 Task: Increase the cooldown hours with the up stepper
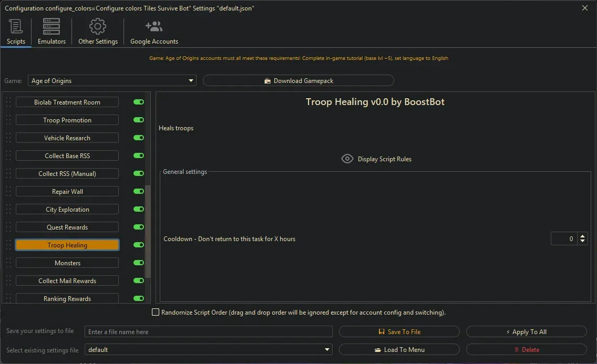click(x=583, y=236)
